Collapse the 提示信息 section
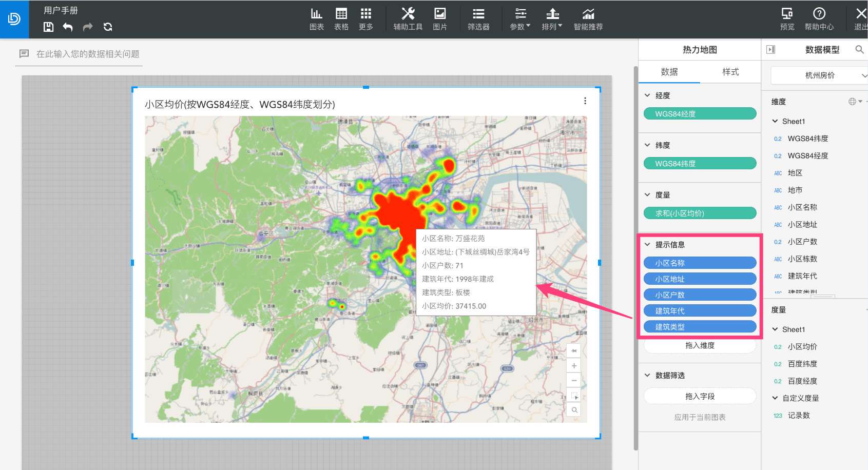Viewport: 868px width, 470px height. click(x=647, y=245)
